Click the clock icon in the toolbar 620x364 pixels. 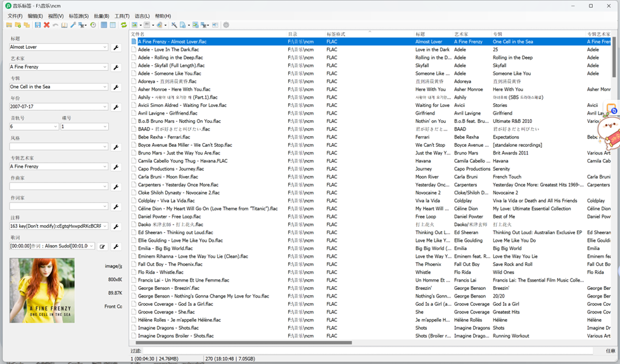coord(93,25)
